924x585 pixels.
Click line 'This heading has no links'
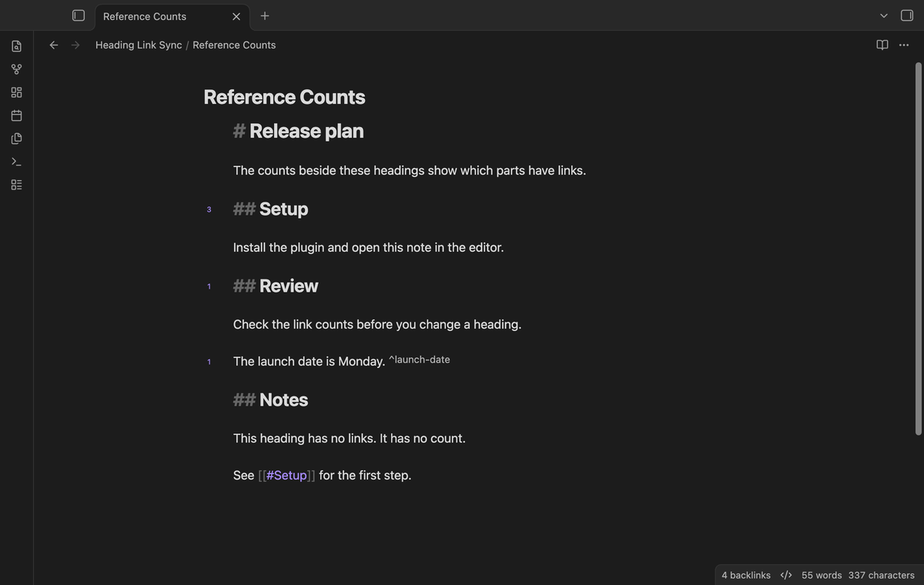350,438
